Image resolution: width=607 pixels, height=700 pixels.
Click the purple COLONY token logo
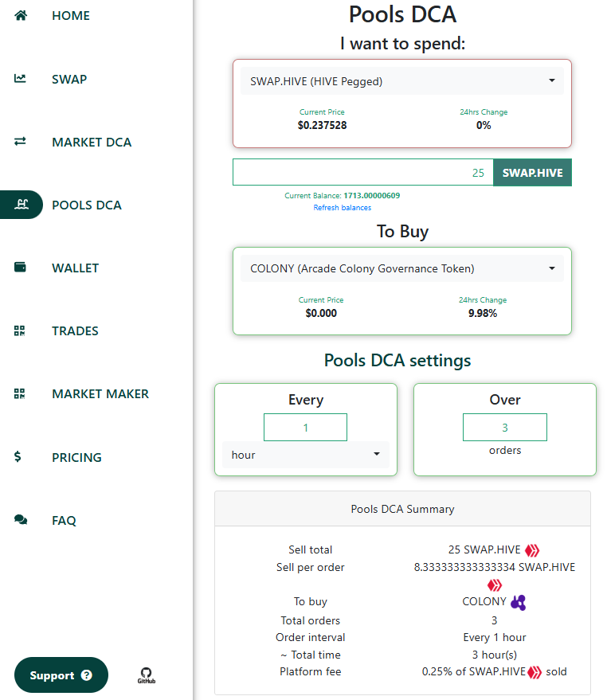[x=518, y=602]
